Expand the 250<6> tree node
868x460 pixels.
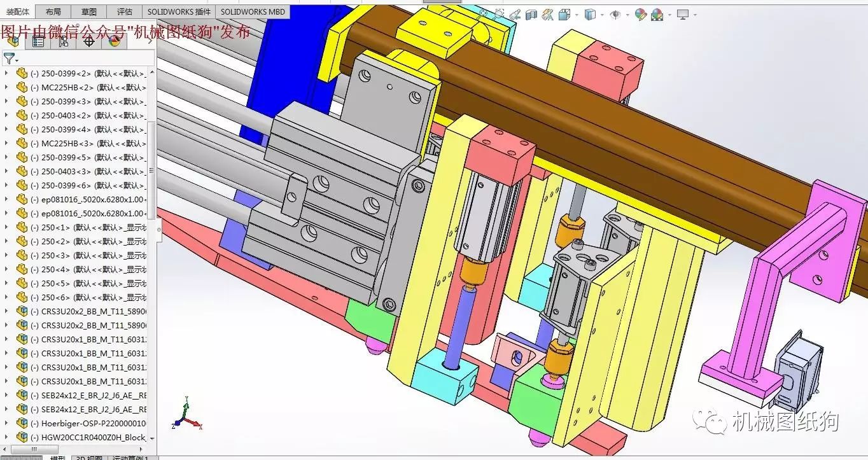tap(6, 297)
